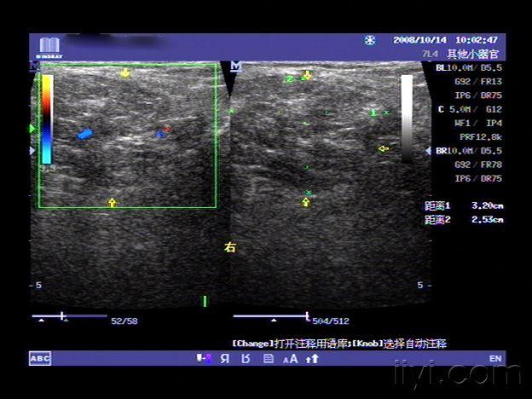The image size is (532, 399).
Task: Click the BL10.0M/D5.5 parameter
Action: [x=469, y=67]
